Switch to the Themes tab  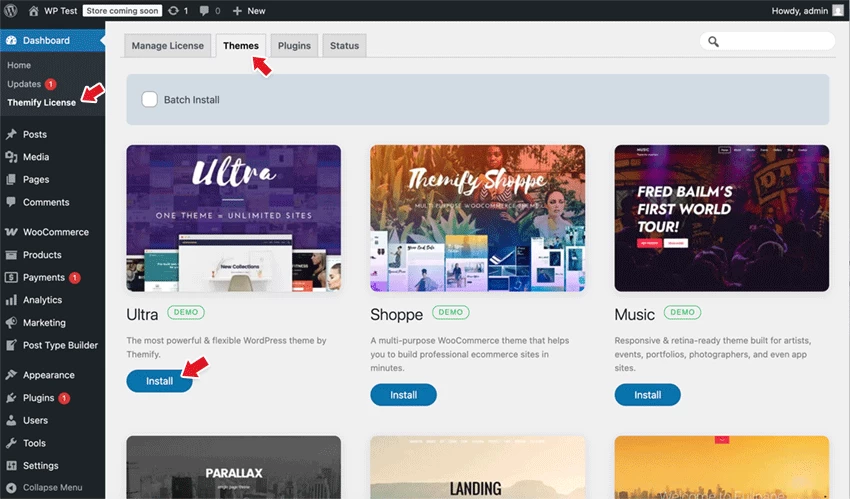(x=241, y=46)
